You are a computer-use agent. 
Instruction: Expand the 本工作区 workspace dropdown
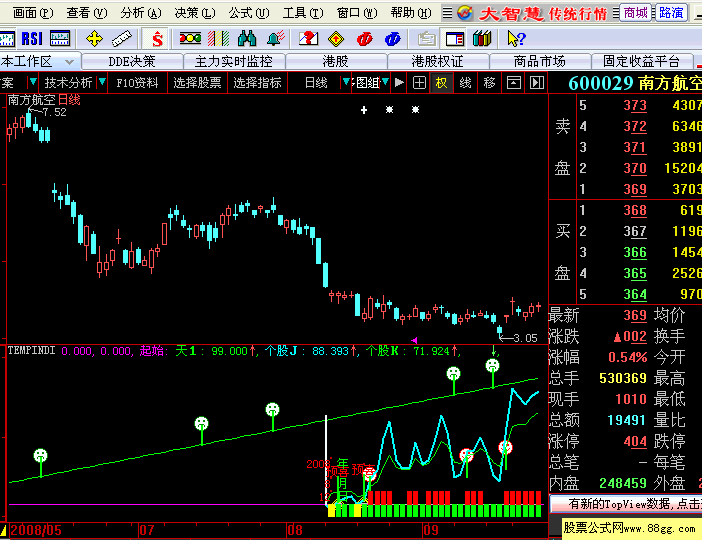pos(69,61)
